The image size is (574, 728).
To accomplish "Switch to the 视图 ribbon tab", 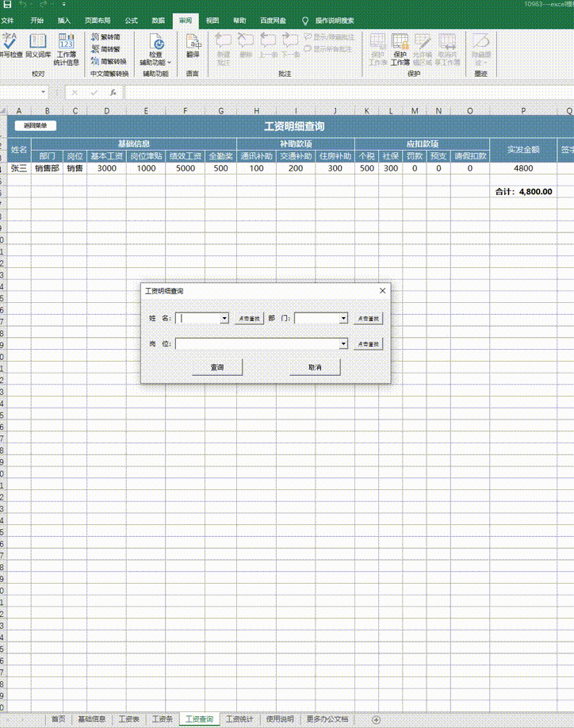I will pyautogui.click(x=212, y=20).
